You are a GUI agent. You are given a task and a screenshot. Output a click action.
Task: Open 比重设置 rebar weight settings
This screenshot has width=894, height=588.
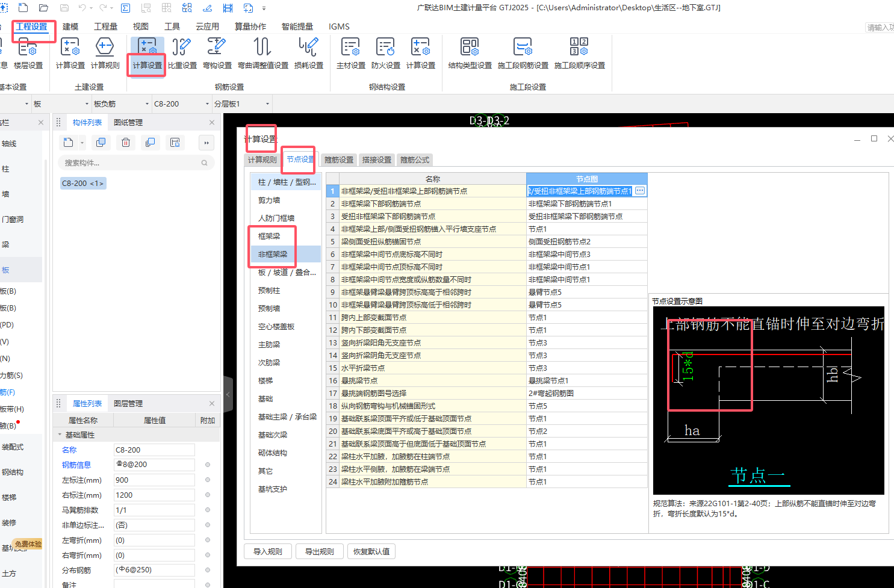pos(182,53)
